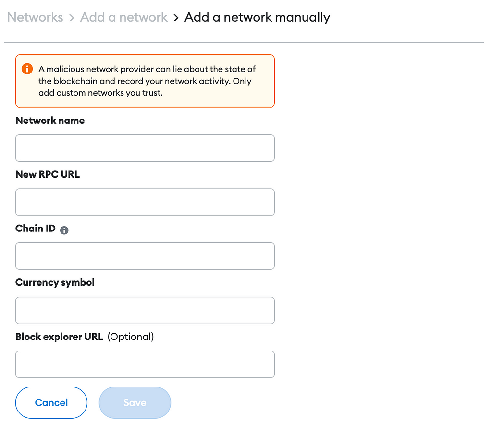The width and height of the screenshot is (492, 448).
Task: Go back to Networks breadcrumb
Action: point(35,17)
